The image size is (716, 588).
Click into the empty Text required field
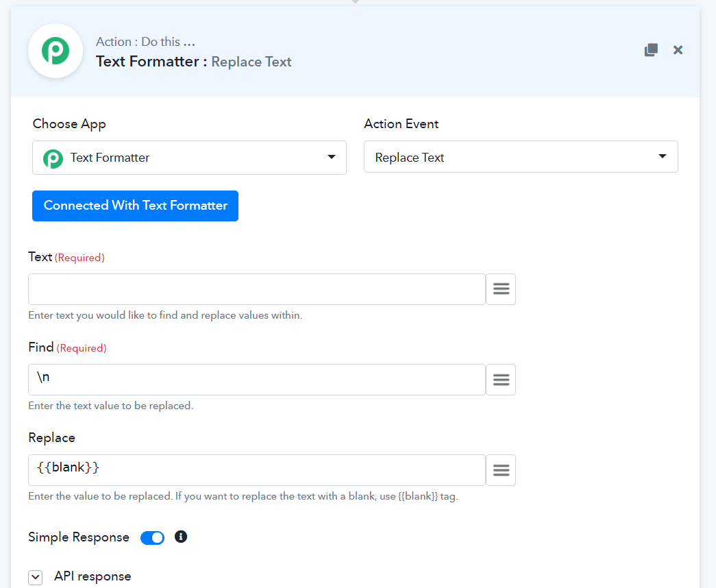tap(257, 289)
